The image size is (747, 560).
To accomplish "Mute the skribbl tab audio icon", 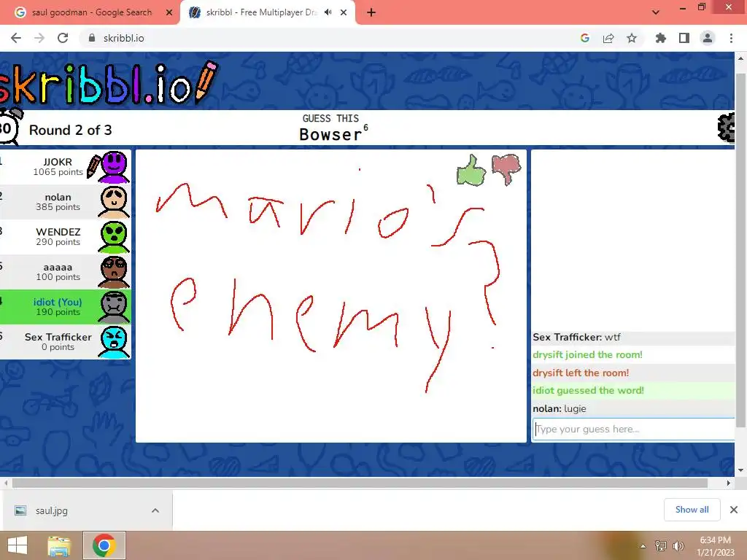I will coord(328,12).
